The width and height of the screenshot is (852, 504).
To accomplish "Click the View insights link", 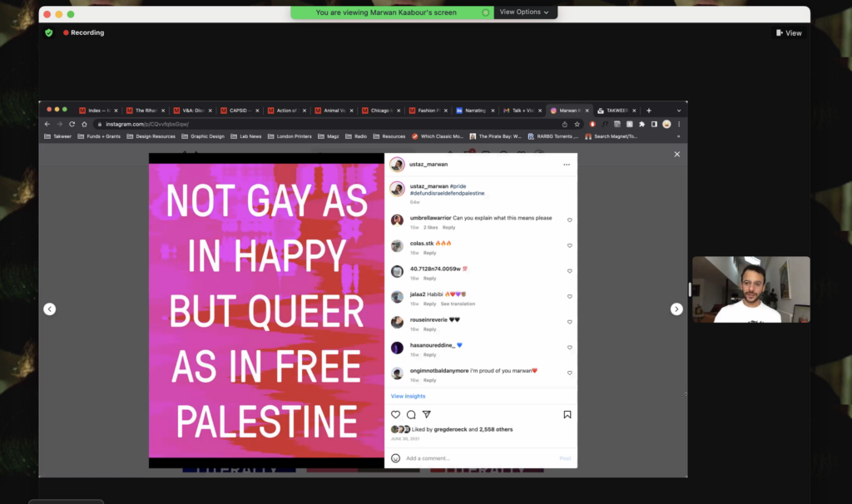I will coord(408,397).
